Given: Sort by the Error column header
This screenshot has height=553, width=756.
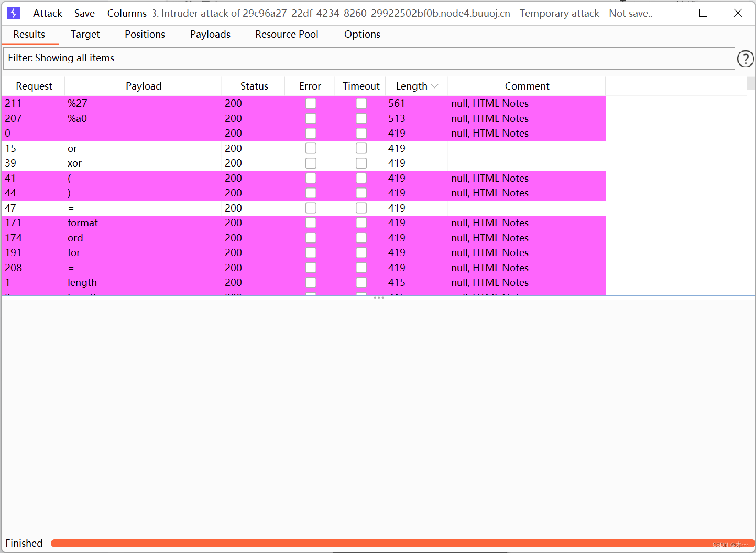Looking at the screenshot, I should point(310,86).
